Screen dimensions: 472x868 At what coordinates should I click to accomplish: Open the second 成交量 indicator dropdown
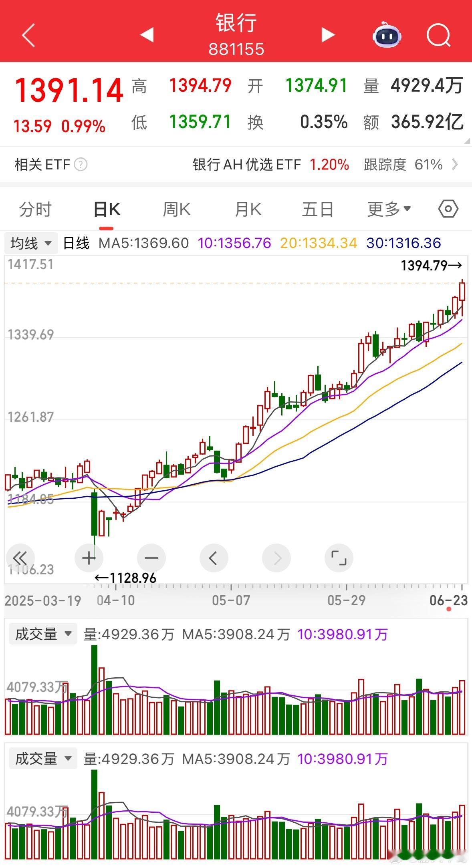coord(43,759)
